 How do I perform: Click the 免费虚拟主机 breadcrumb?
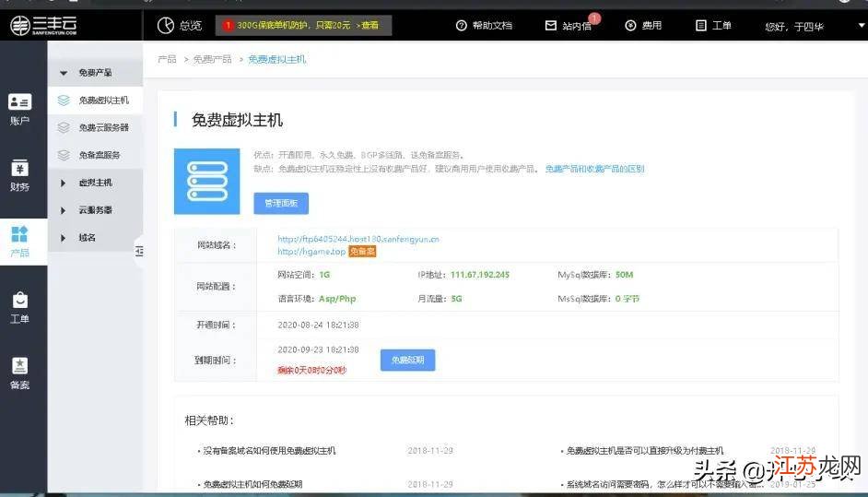click(276, 59)
